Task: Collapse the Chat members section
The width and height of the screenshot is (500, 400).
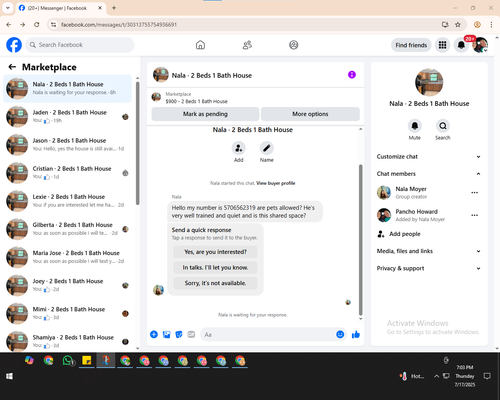Action: click(x=429, y=174)
